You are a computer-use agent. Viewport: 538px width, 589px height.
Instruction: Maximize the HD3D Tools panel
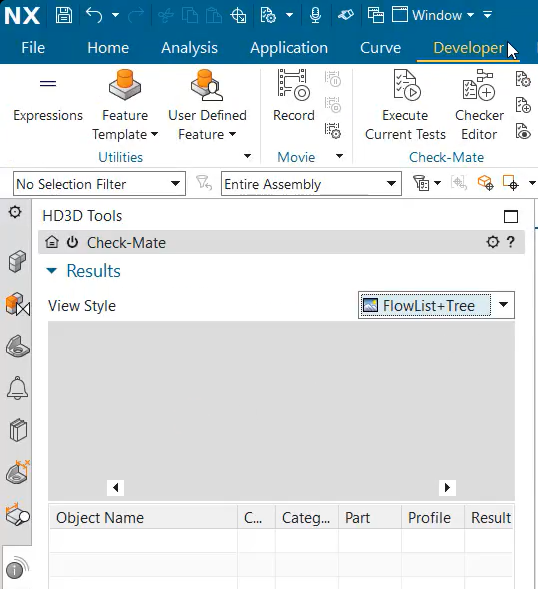click(x=511, y=217)
